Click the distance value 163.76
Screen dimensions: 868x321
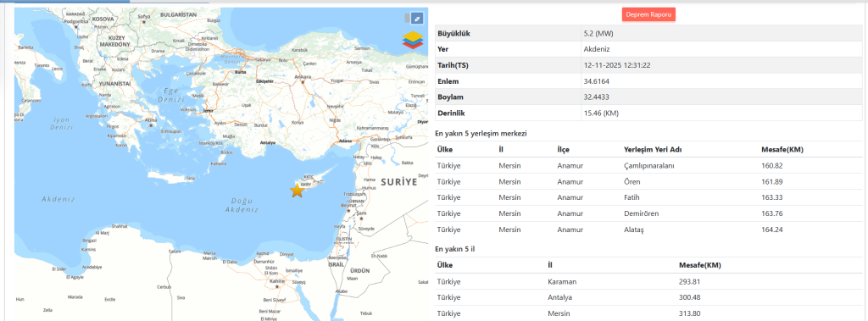click(772, 213)
